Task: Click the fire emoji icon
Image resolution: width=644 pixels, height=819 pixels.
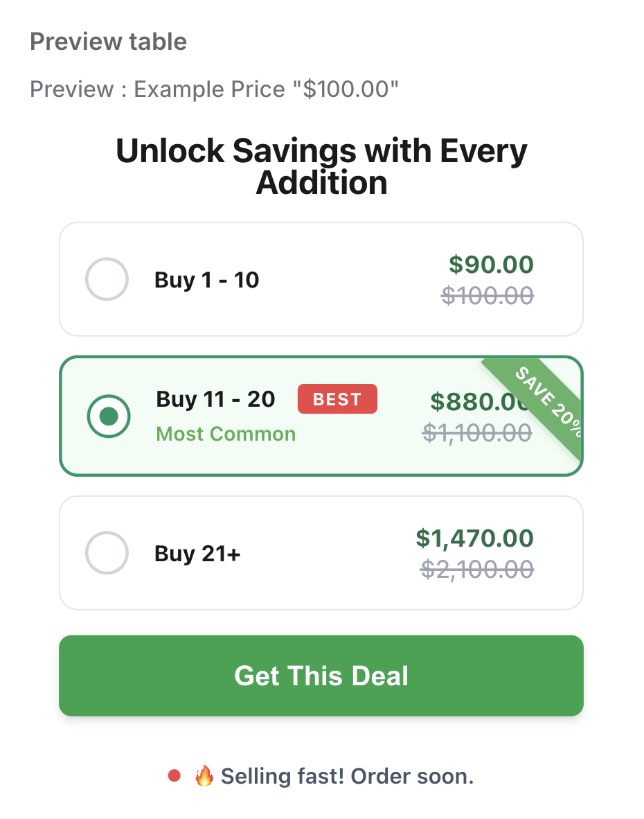Action: 204,776
